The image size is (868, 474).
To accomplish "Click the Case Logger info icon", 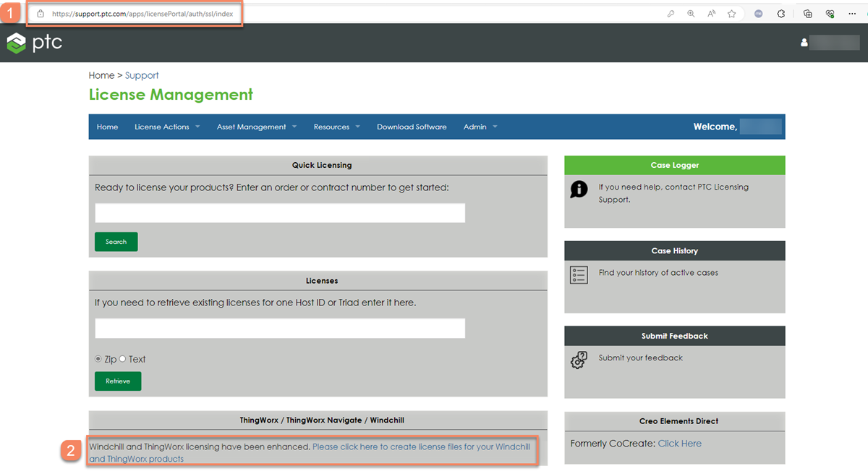I will [578, 189].
